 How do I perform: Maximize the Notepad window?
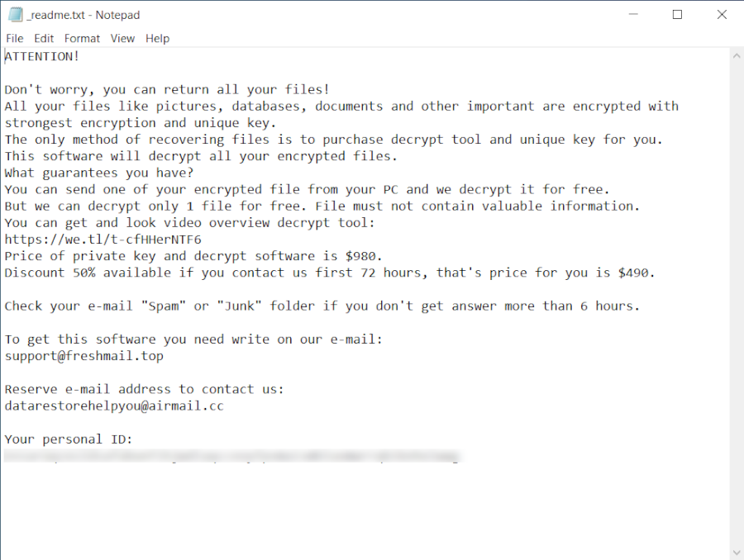(x=677, y=15)
